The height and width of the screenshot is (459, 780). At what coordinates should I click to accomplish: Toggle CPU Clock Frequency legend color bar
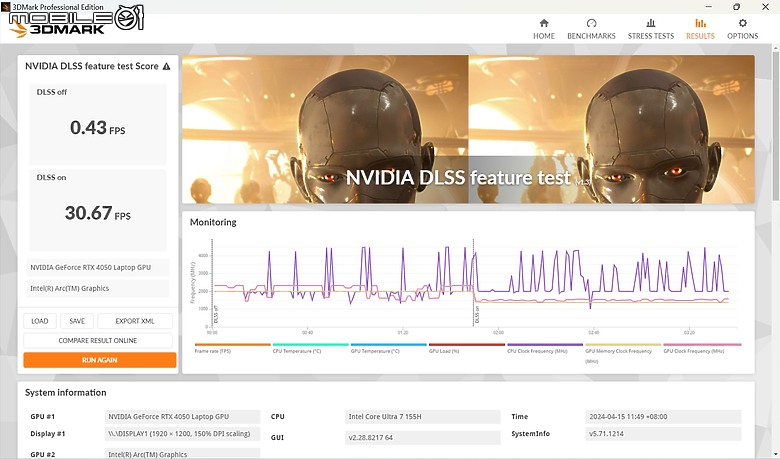pyautogui.click(x=545, y=344)
